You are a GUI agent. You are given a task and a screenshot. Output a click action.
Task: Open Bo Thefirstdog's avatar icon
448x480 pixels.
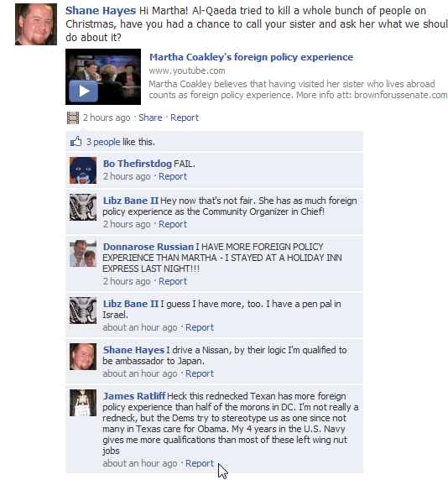83,170
